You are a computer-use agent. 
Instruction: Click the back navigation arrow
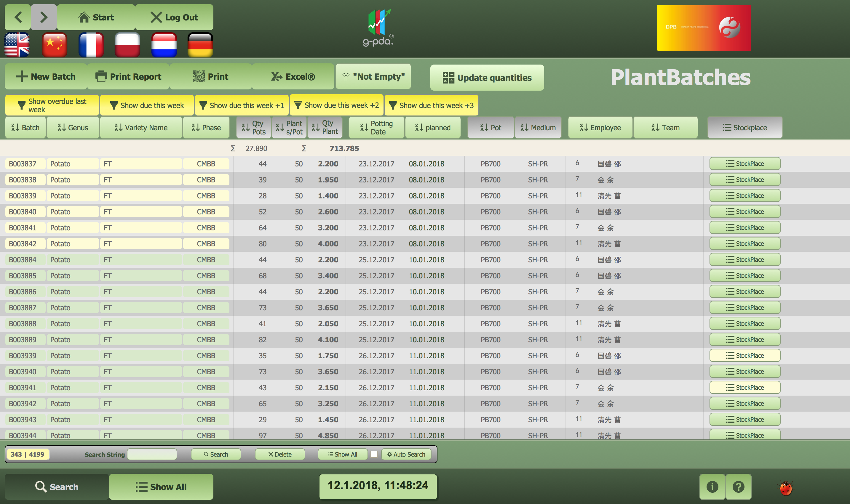[x=18, y=17]
